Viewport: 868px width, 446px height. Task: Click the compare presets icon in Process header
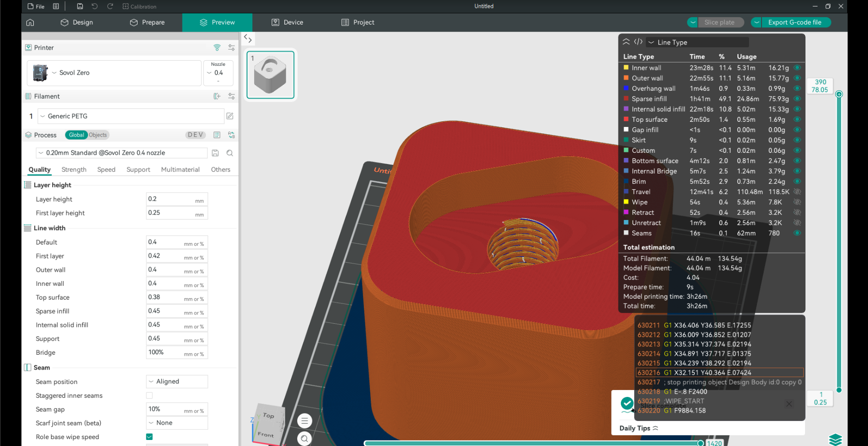(231, 135)
